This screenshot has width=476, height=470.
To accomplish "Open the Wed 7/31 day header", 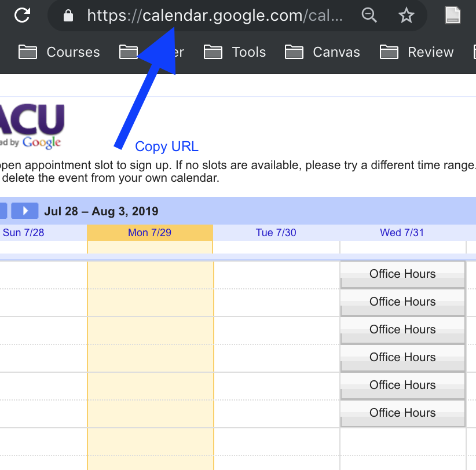I will [402, 233].
